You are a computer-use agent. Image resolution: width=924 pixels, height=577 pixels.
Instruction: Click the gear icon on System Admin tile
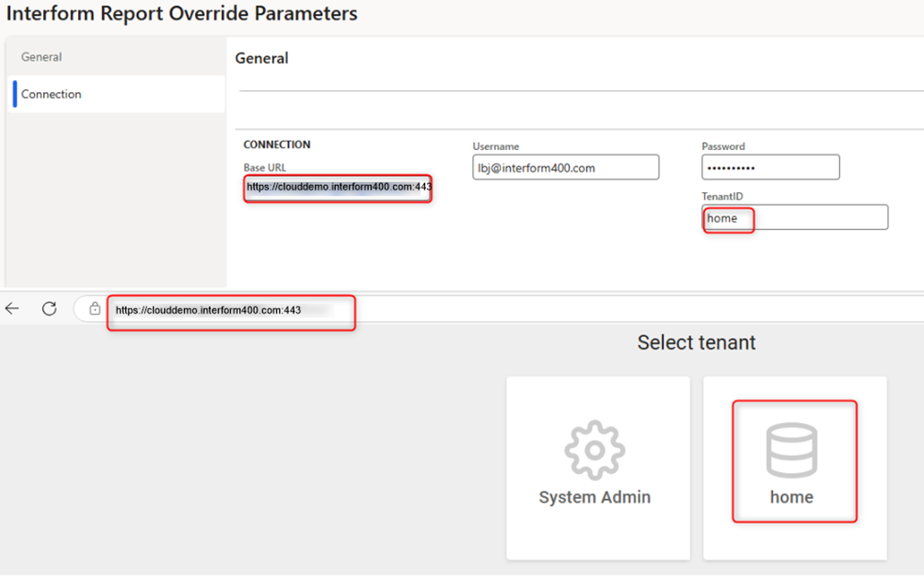(x=595, y=450)
